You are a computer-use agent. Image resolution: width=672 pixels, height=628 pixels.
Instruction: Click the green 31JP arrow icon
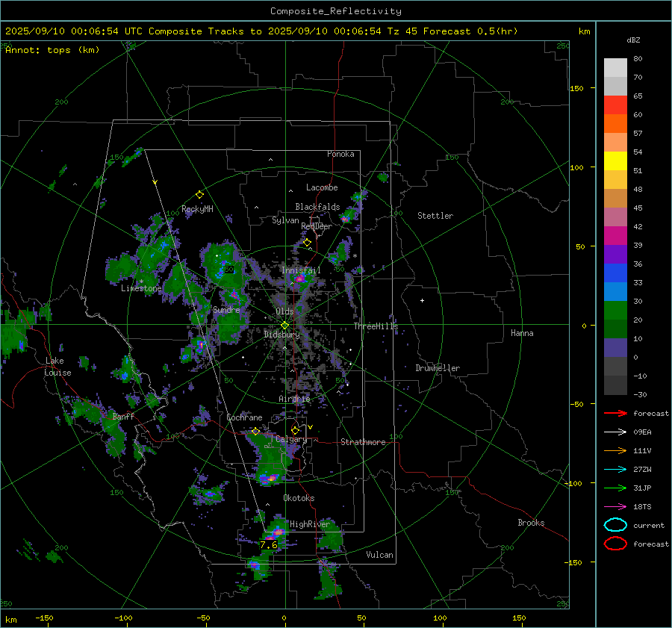(x=615, y=488)
